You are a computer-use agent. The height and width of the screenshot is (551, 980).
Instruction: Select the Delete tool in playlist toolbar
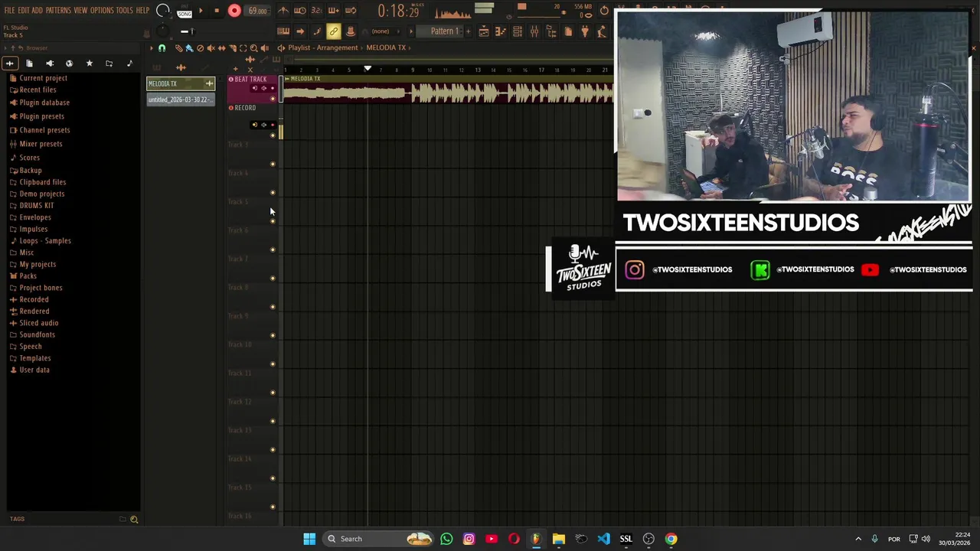200,48
